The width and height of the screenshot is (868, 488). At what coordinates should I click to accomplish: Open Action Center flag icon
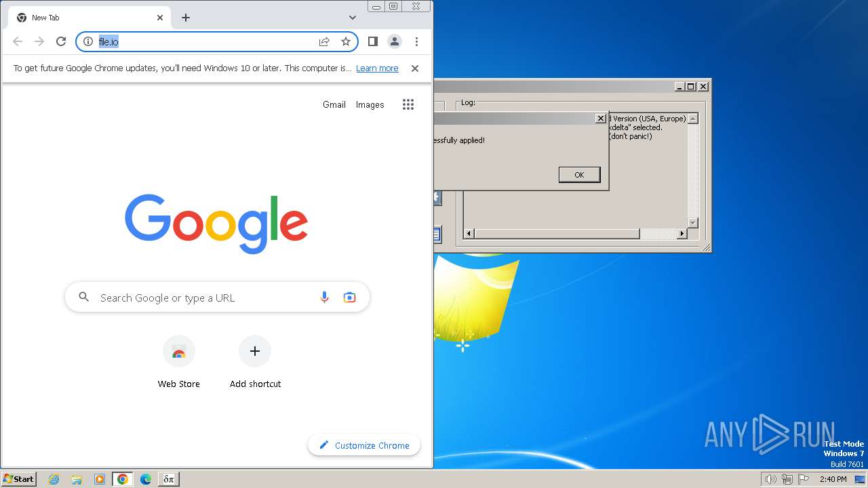click(x=804, y=479)
